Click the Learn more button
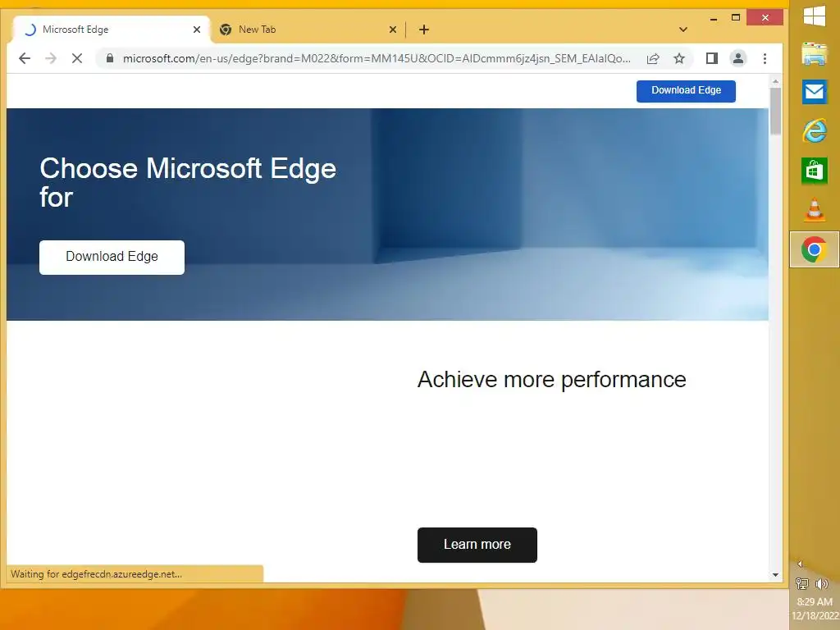This screenshot has height=630, width=840. point(477,545)
